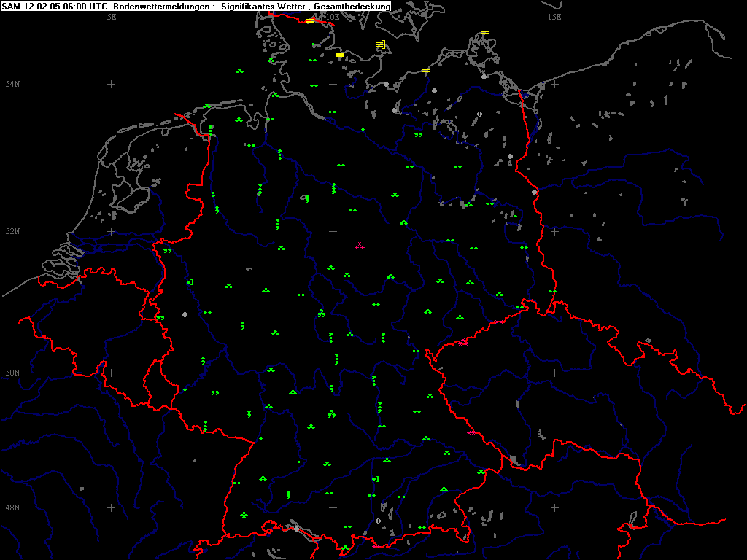Click the grid cross at 50N 15E
This screenshot has width=747, height=560.
point(554,373)
